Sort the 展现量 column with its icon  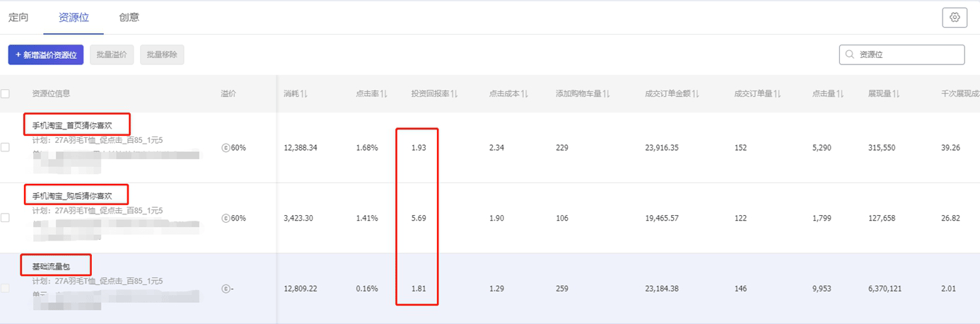coord(897,94)
